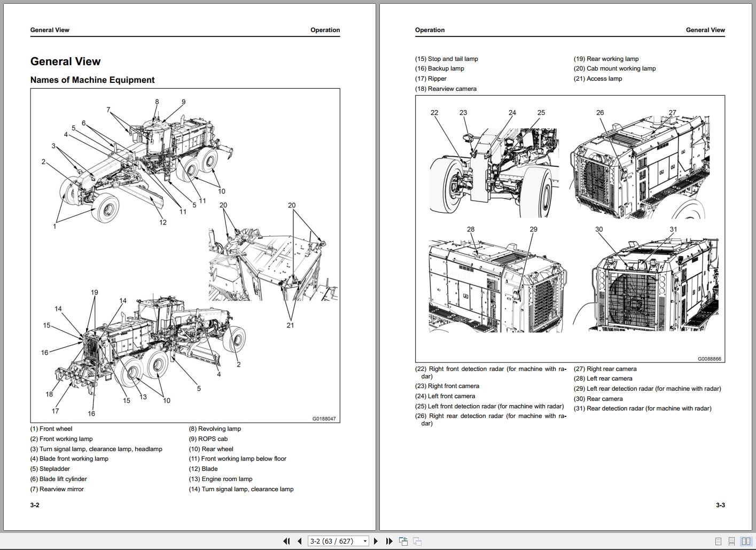756x550 pixels.
Task: Select the 'General View' heading text
Action: tap(65, 61)
